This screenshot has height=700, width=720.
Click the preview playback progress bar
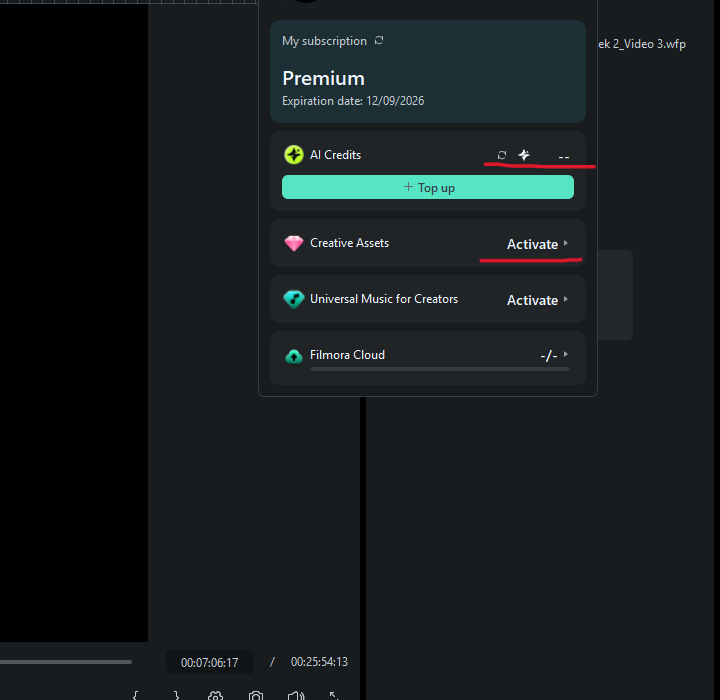[66, 662]
